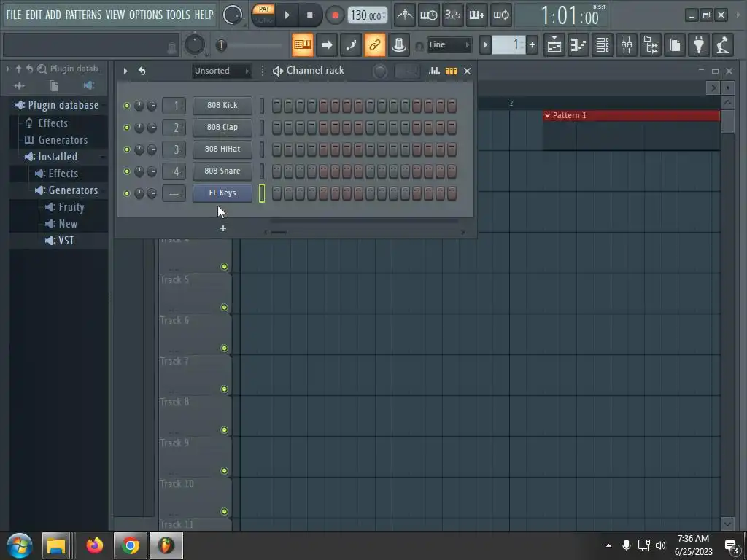Toggle the FL Keys channel select LED
Image resolution: width=747 pixels, height=560 pixels.
click(262, 193)
